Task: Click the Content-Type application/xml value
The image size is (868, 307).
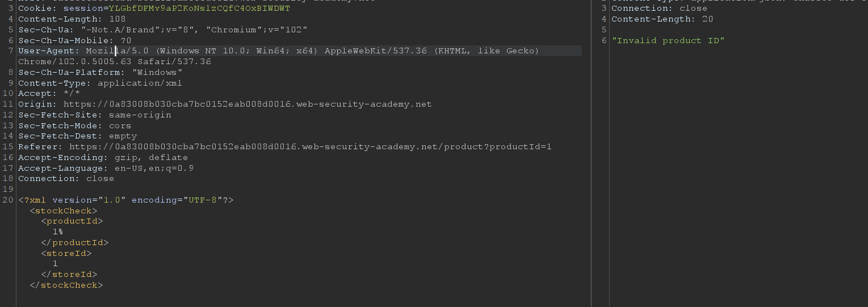Action: click(x=140, y=83)
